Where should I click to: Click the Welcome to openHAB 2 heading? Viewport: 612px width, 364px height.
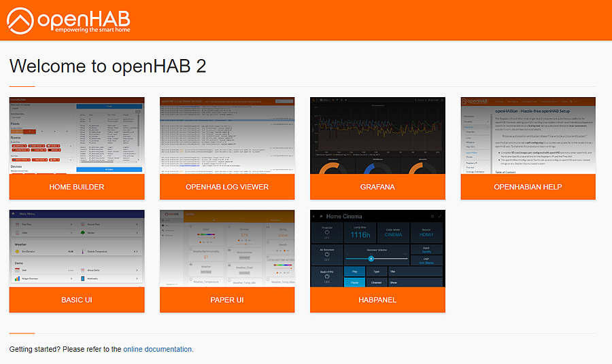coord(107,66)
